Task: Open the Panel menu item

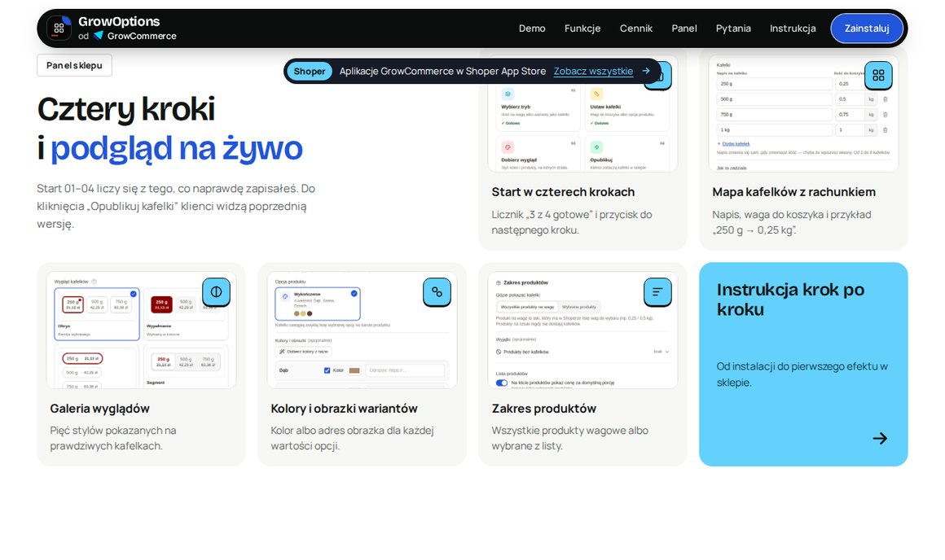Action: (x=684, y=28)
